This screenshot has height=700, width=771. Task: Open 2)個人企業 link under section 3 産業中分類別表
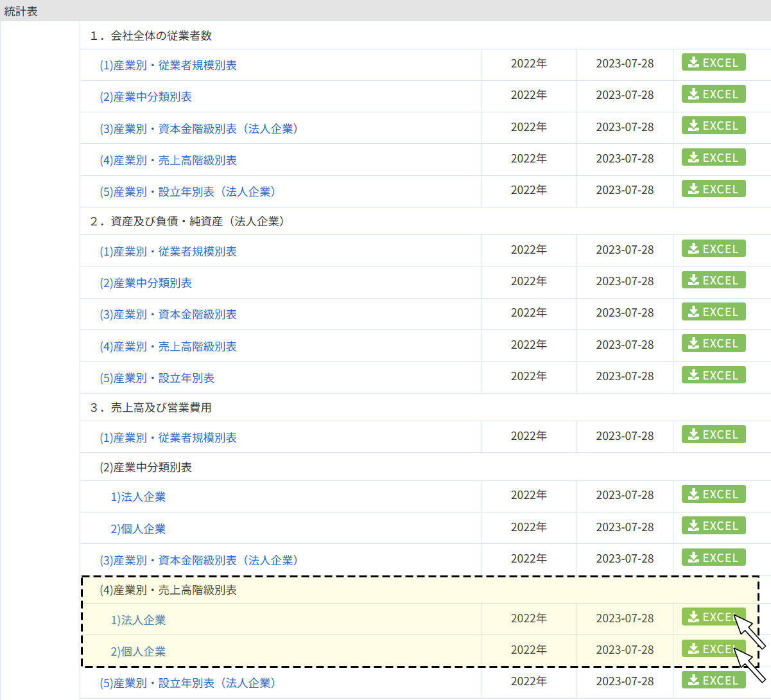pyautogui.click(x=138, y=529)
